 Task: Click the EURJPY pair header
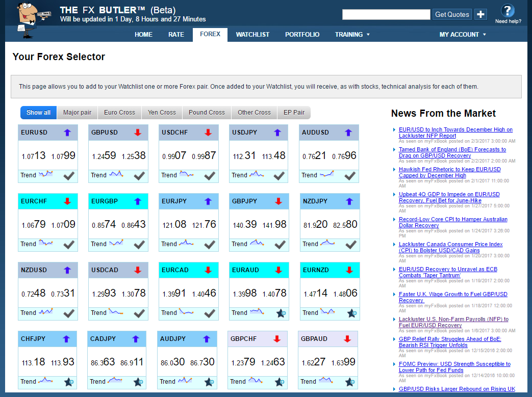tap(189, 201)
